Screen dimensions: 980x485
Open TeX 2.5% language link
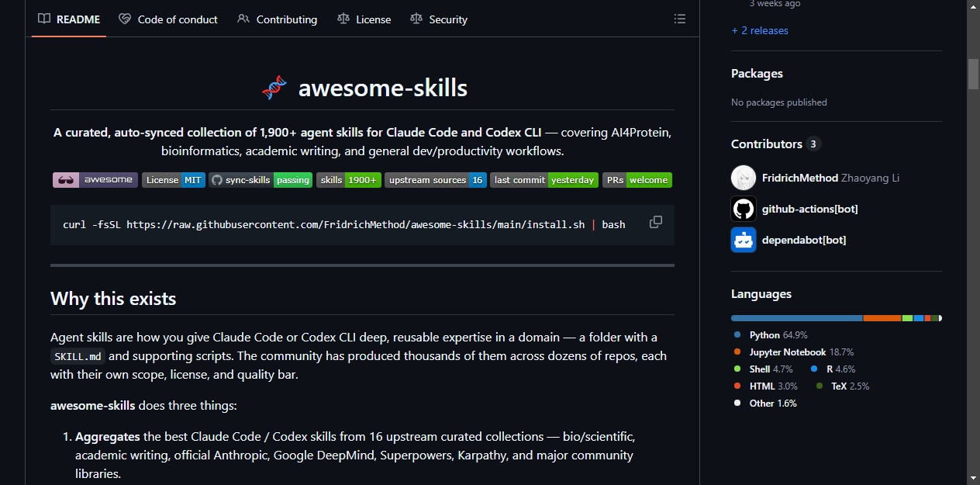click(843, 386)
